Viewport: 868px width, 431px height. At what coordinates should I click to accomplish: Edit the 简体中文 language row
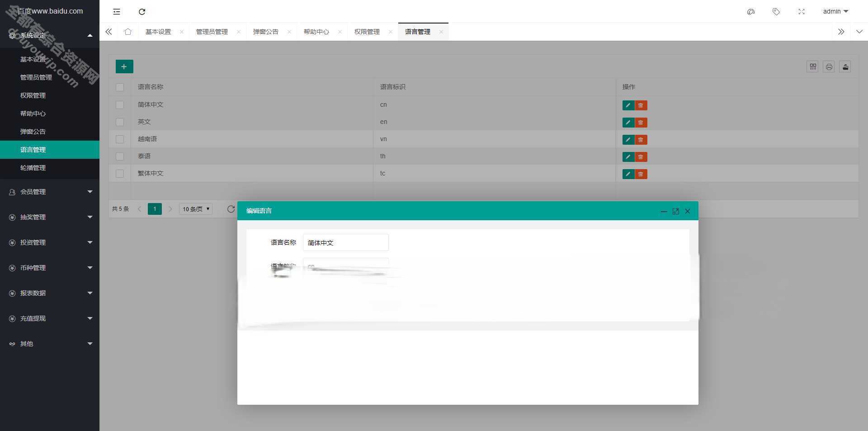click(628, 105)
